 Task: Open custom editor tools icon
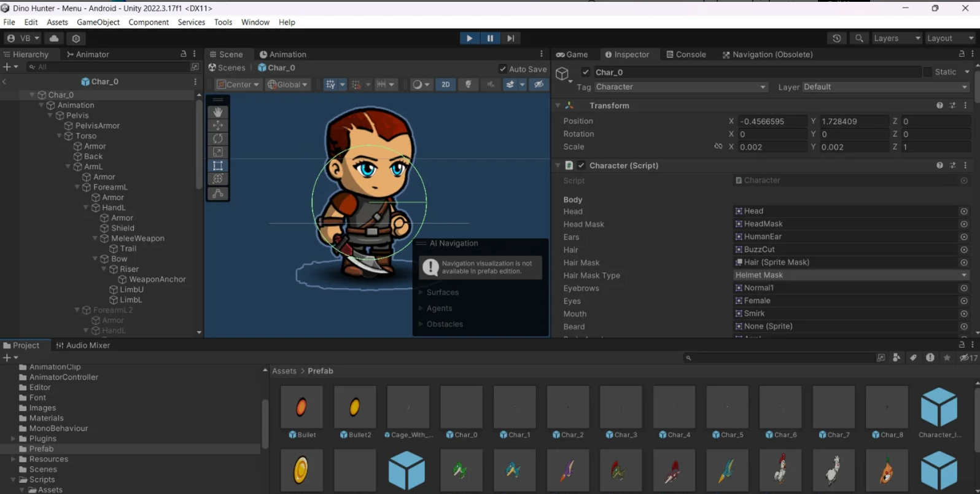218,194
